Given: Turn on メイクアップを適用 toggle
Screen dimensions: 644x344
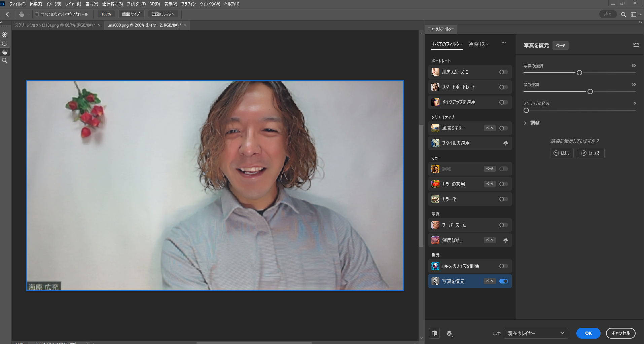Looking at the screenshot, I should pos(503,102).
